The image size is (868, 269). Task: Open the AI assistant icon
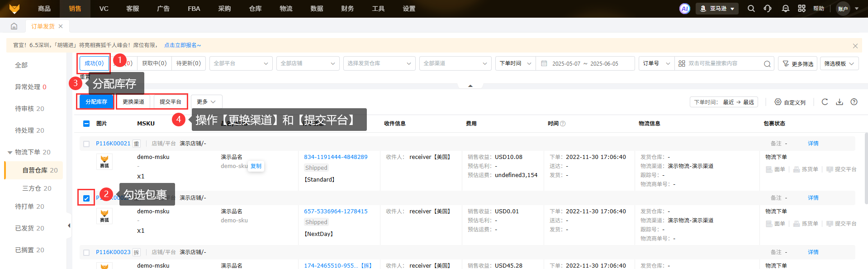point(685,9)
